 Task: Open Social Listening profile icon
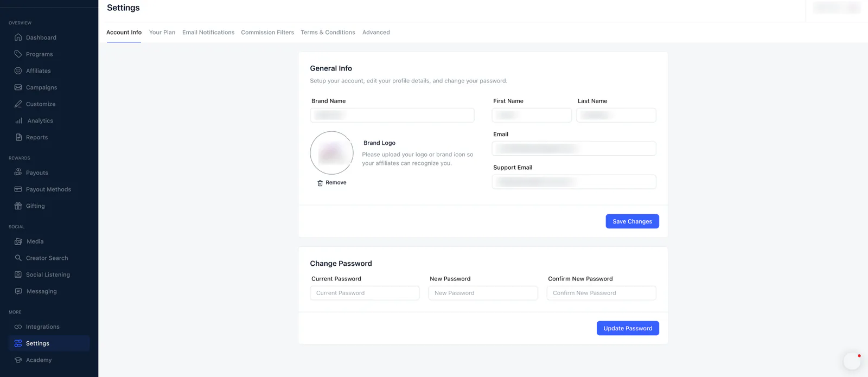18,274
